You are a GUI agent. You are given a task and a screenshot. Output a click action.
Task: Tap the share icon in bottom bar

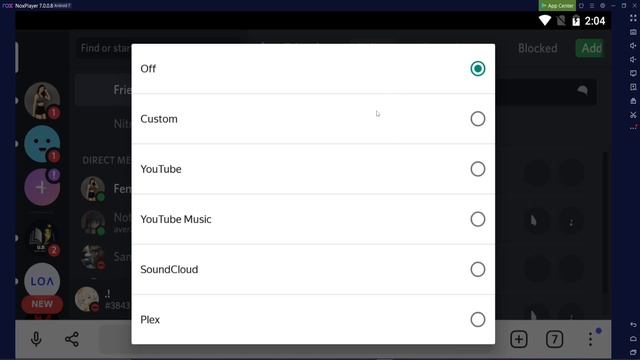[72, 339]
